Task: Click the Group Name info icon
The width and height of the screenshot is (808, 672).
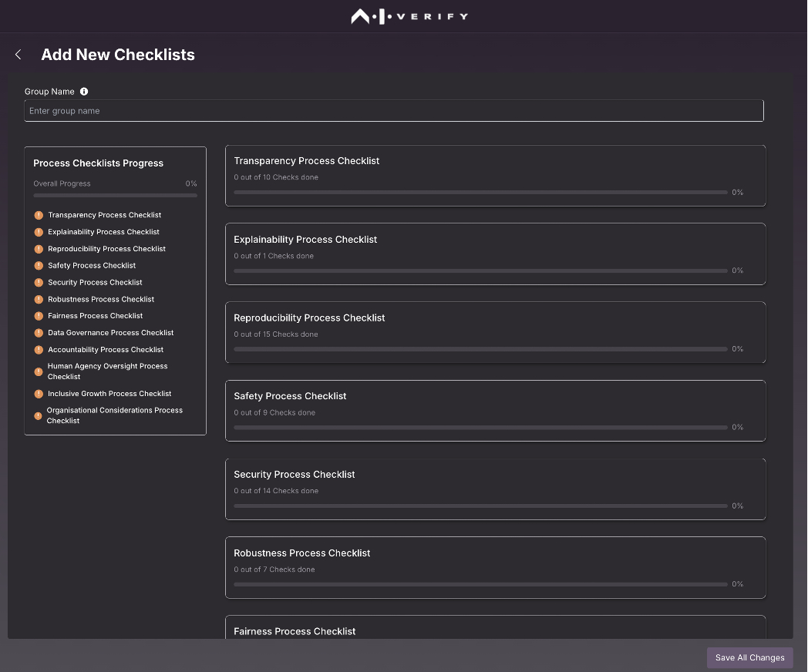Action: pos(84,92)
